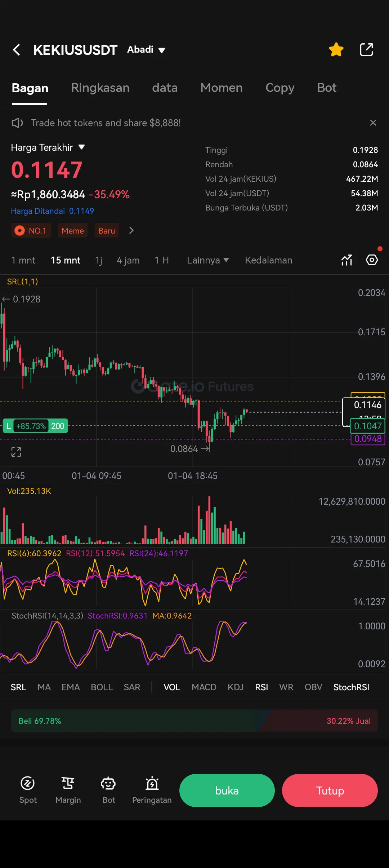Select the 1 H timeframe
389x868 pixels.
(x=161, y=260)
